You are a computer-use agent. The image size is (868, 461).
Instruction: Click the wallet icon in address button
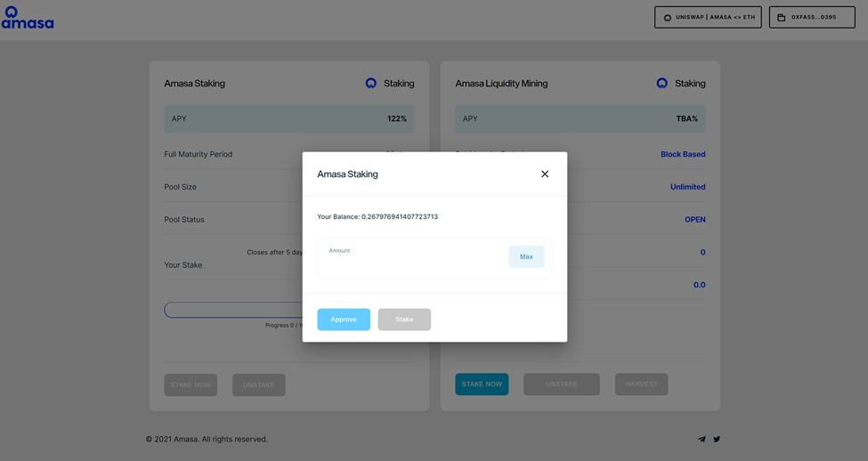[x=781, y=17]
